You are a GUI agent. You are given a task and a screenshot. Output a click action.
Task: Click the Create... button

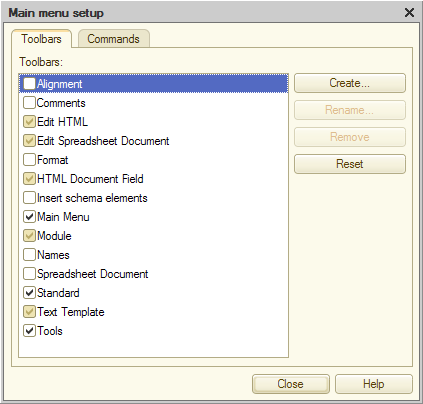tap(350, 83)
